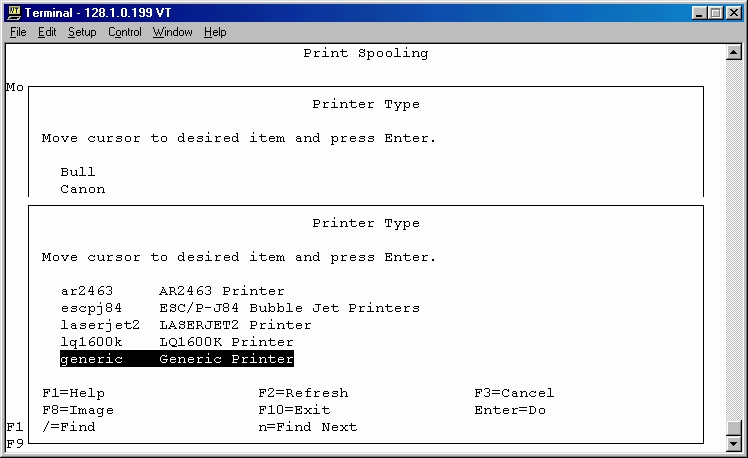This screenshot has height=458, width=748.
Task: Open the Help menu
Action: [215, 32]
